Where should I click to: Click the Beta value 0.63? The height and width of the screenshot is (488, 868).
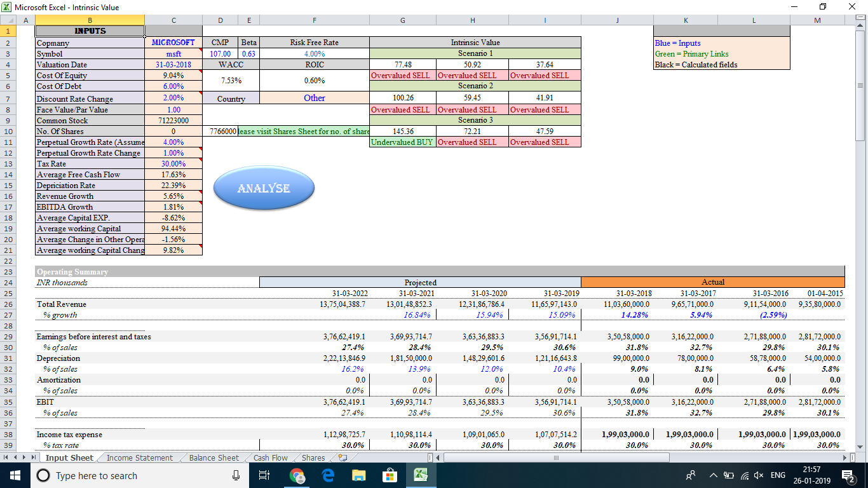tap(249, 53)
